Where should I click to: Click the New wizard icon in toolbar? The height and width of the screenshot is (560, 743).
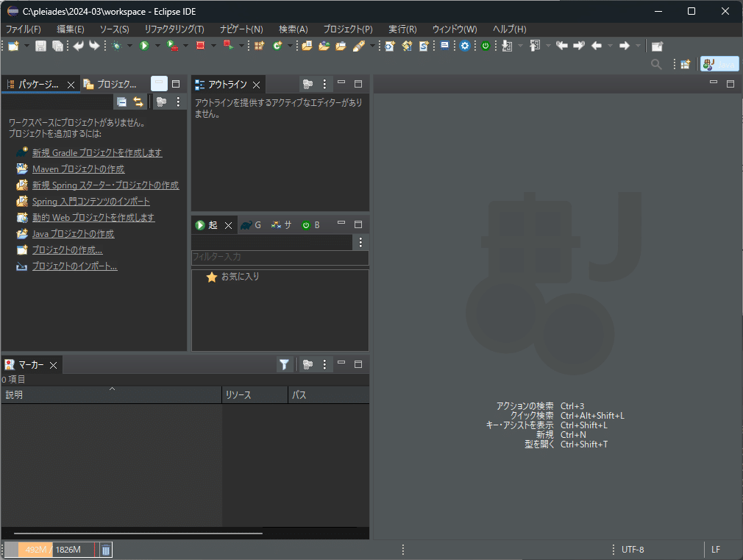point(14,46)
